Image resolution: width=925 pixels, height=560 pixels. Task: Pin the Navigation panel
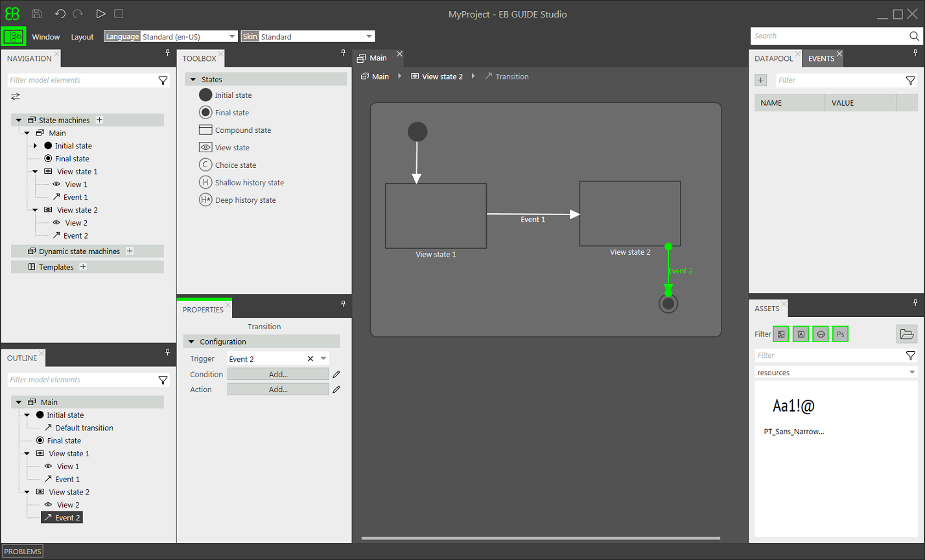(x=168, y=52)
